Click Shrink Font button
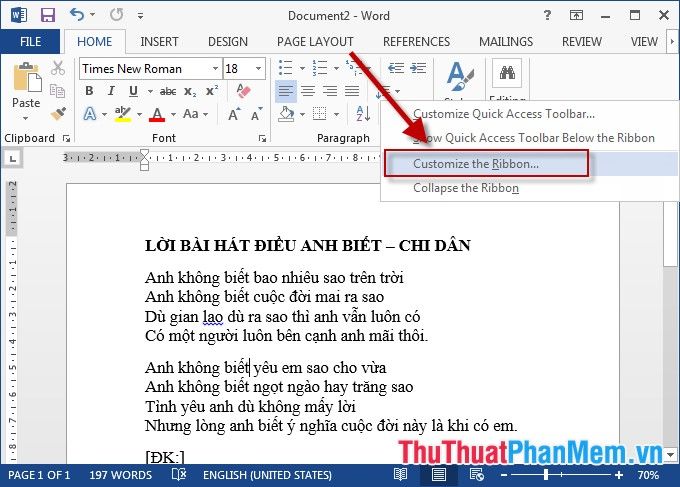Viewport: 680px width, 487px height. click(256, 114)
